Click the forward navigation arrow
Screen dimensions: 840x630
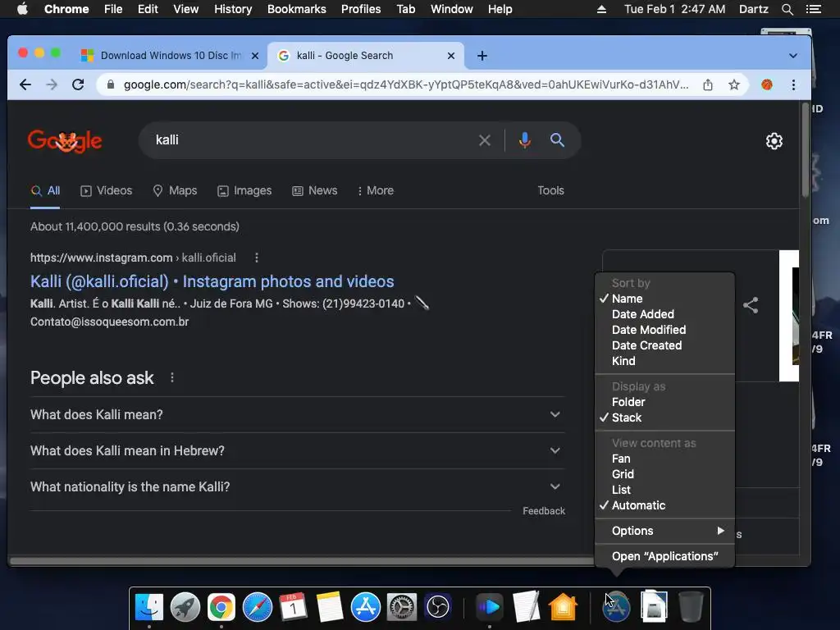52,84
